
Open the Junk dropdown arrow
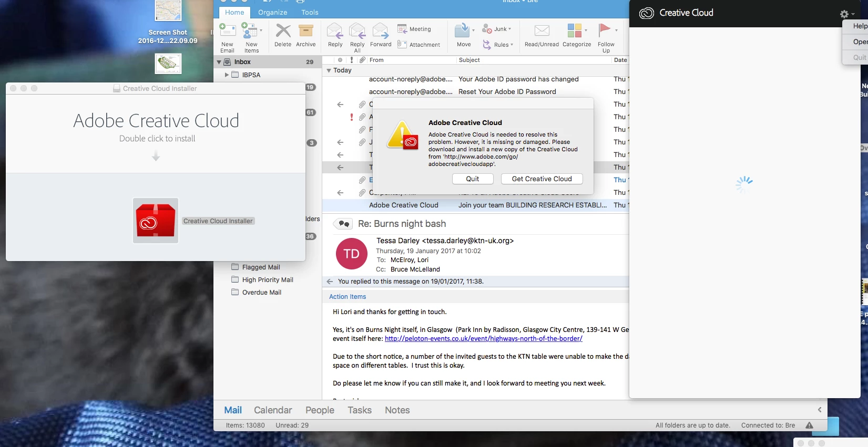(509, 29)
